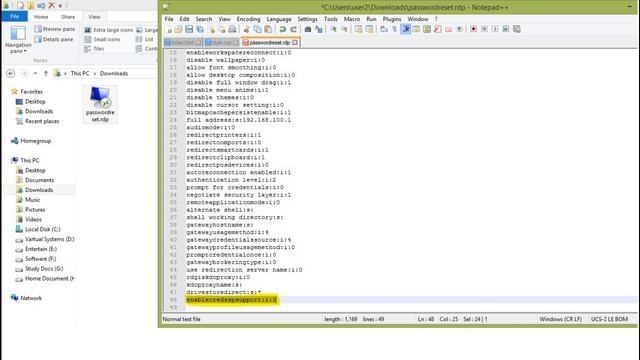Click the Zoom Out icon in Notepad++ toolbar

(344, 29)
